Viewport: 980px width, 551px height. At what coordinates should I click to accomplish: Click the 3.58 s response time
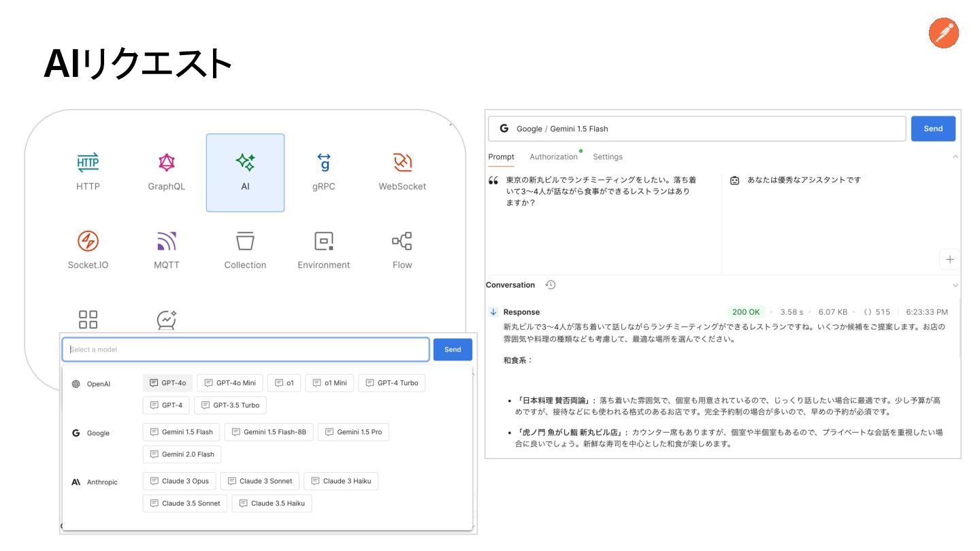[791, 312]
